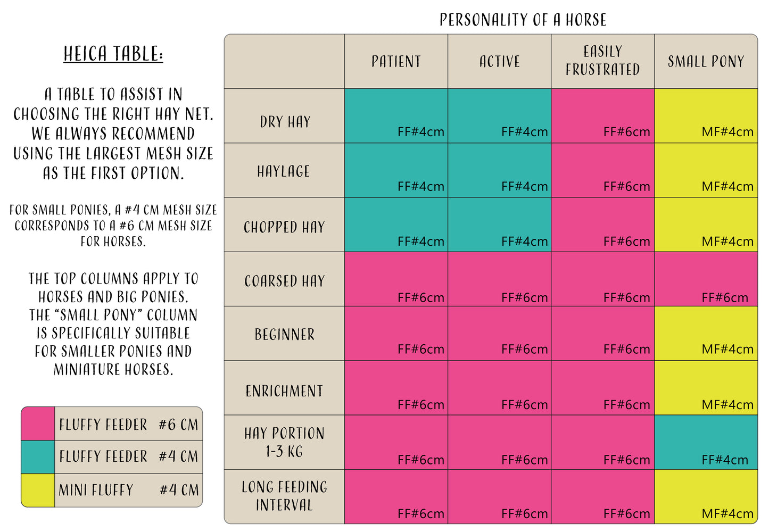Viewport: 769px width, 532px height.
Task: Select the Easily Frustrated column header
Action: click(x=602, y=61)
